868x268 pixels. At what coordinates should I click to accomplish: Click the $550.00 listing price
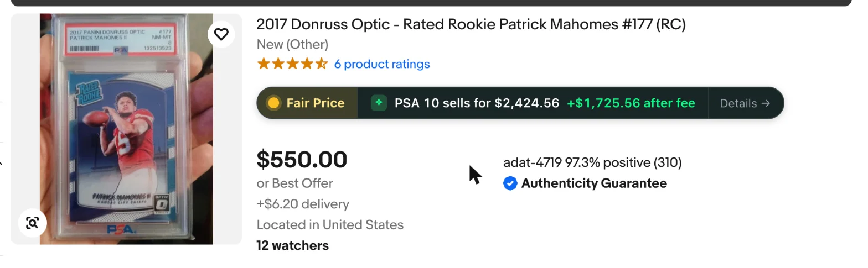tap(302, 160)
